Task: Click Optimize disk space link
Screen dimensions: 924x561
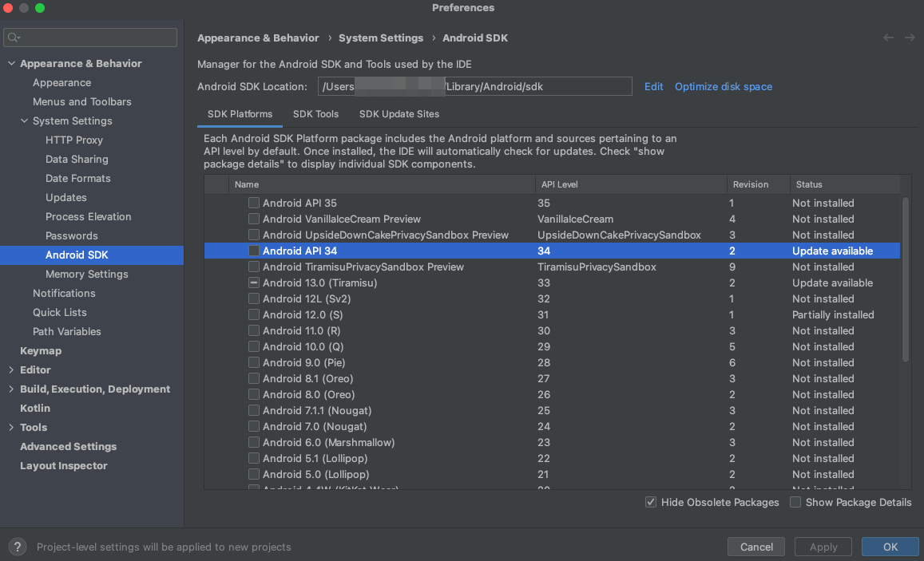Action: click(723, 86)
